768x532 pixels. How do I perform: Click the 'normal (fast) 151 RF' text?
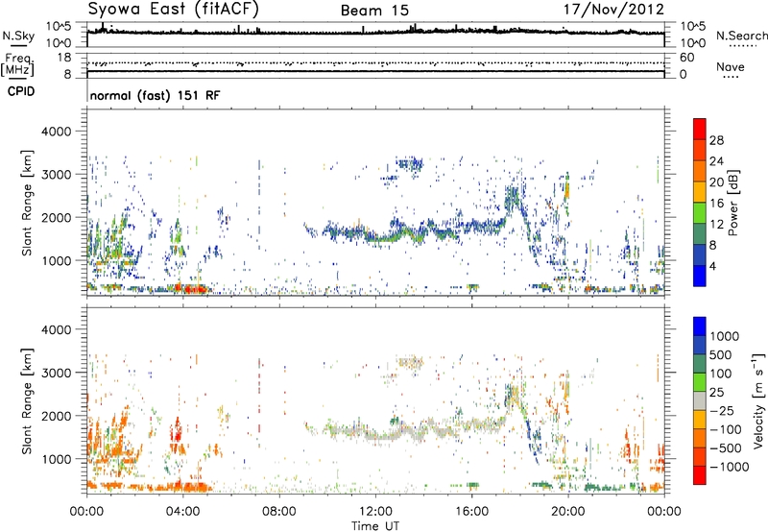coord(155,95)
